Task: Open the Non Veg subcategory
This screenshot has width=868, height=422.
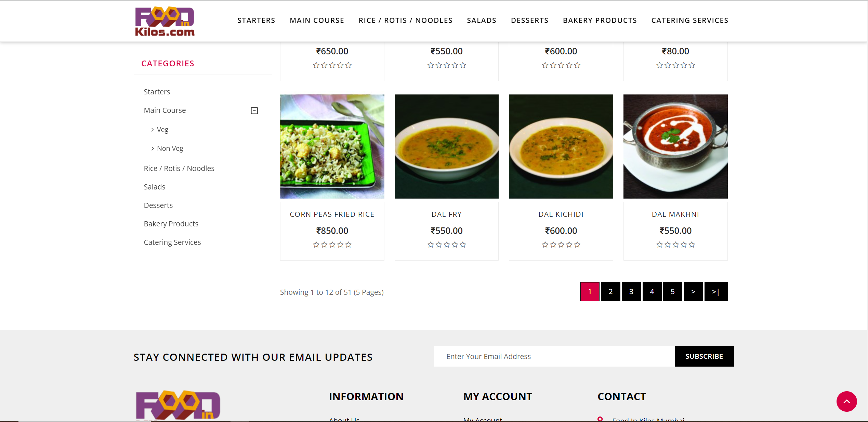Action: [170, 149]
